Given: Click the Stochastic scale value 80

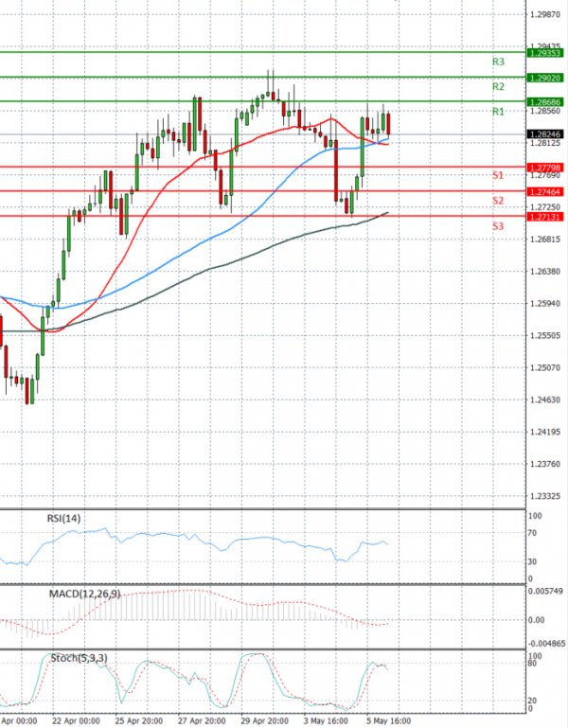Looking at the screenshot, I should point(532,664).
